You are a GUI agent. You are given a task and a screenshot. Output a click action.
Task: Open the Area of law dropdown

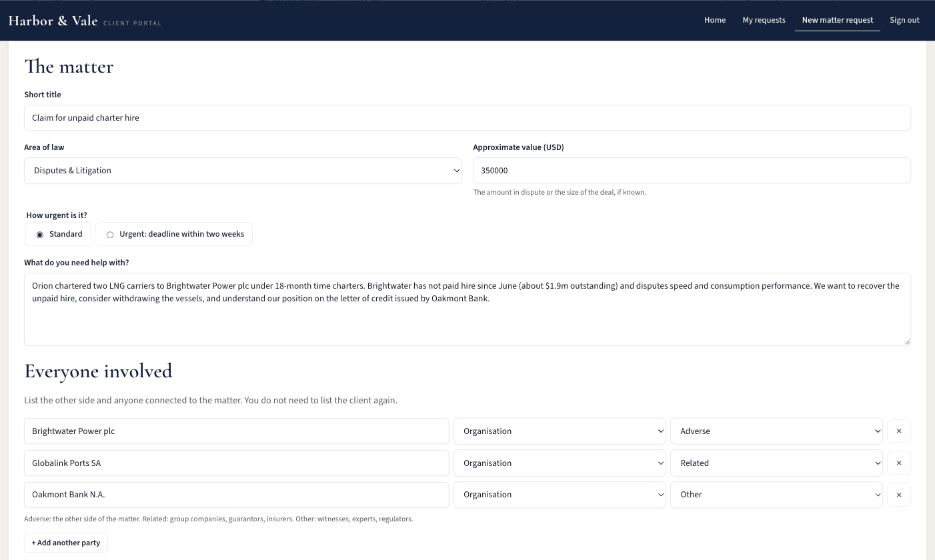[243, 171]
